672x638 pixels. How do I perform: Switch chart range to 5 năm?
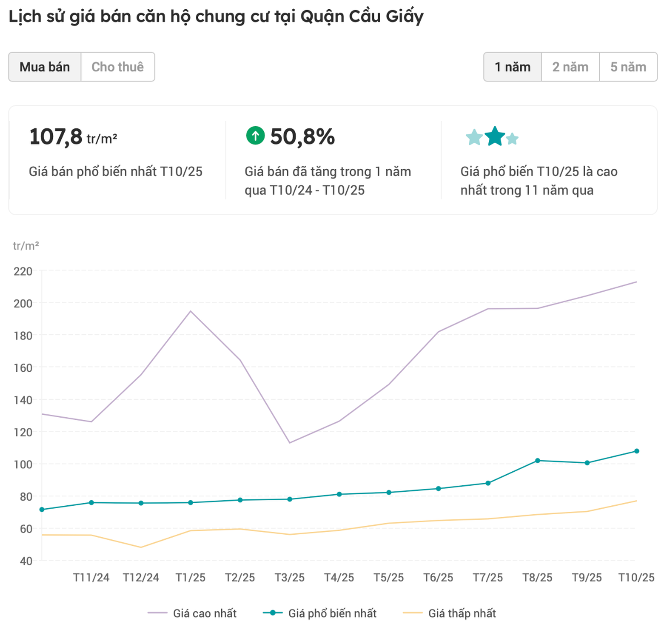point(628,67)
